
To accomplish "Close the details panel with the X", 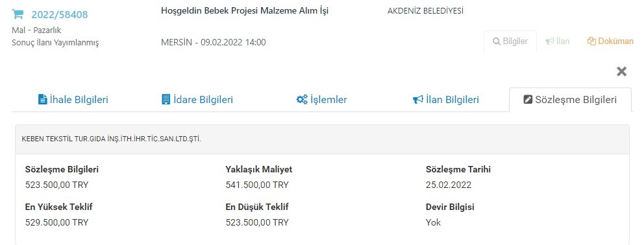I will (621, 72).
